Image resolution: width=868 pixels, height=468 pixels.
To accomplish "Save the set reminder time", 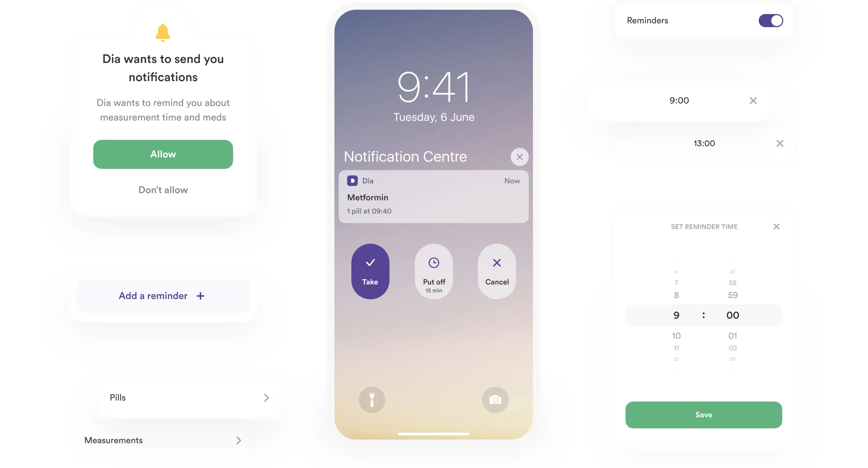I will [x=703, y=414].
